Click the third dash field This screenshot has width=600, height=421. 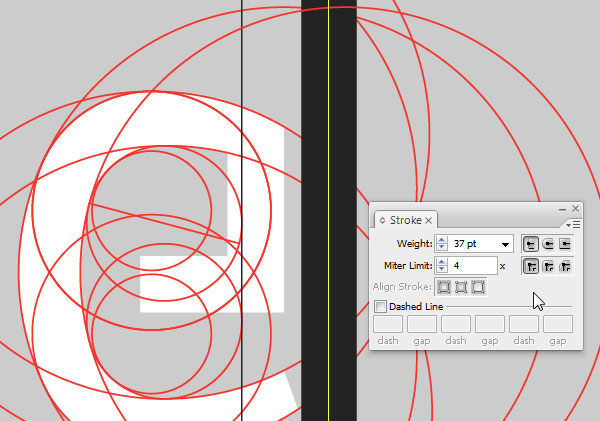tap(524, 324)
